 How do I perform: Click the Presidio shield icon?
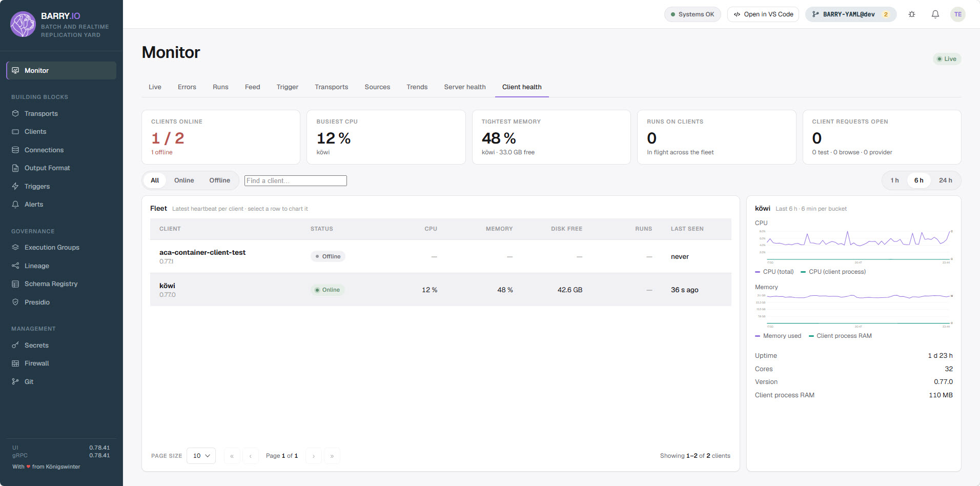(x=15, y=302)
